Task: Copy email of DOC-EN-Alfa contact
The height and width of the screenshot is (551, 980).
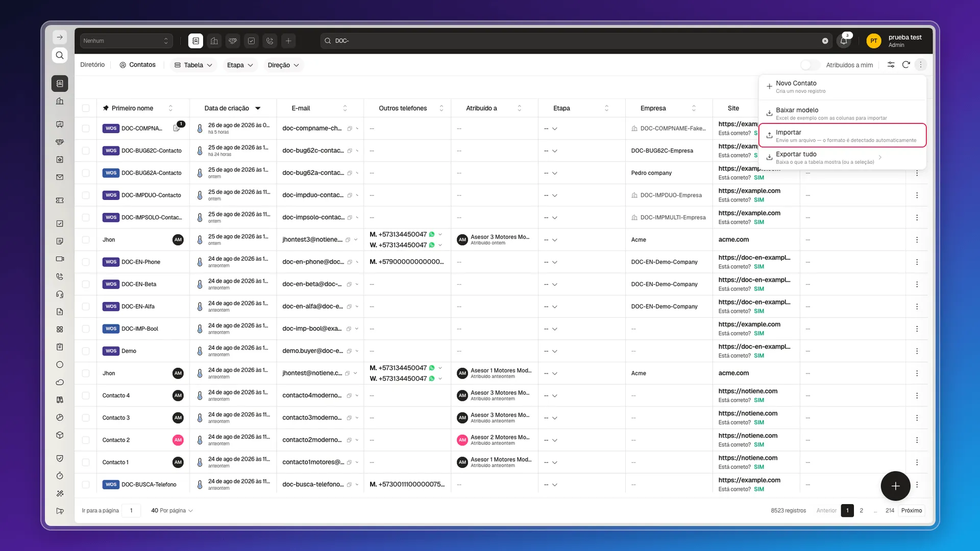Action: coord(350,307)
